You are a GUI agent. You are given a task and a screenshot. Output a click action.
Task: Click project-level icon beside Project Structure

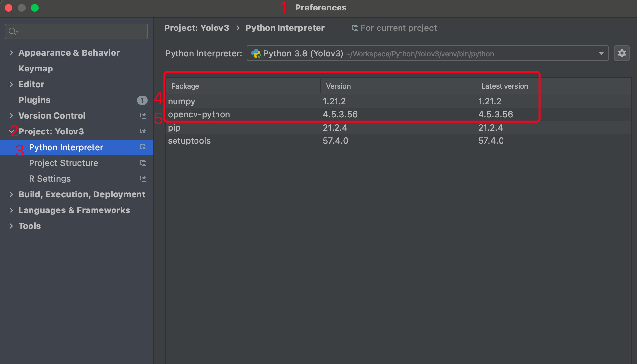click(143, 163)
